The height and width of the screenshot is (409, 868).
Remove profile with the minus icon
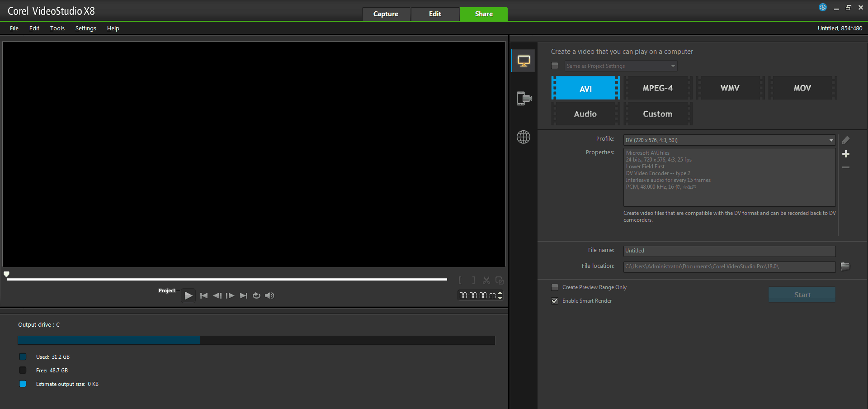click(846, 167)
